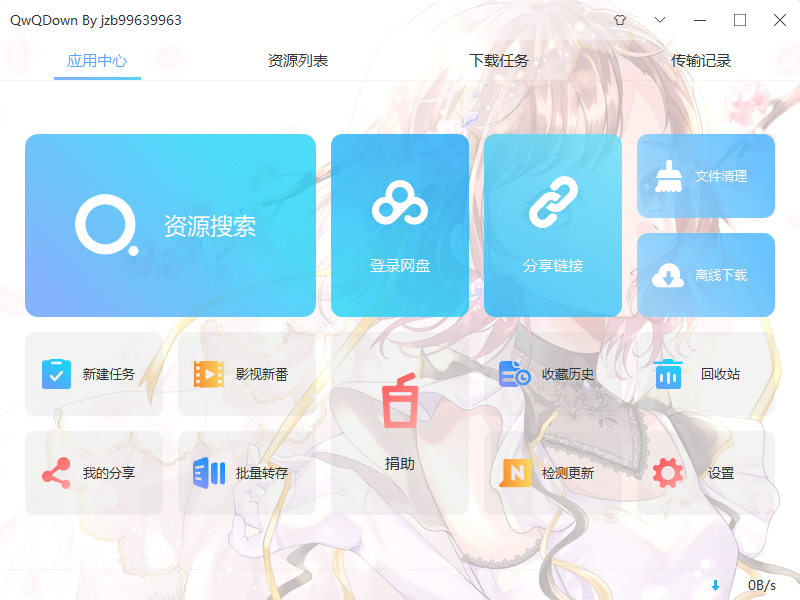Image resolution: width=800 pixels, height=600 pixels.
Task: Click the 回收站 label
Action: (x=720, y=374)
